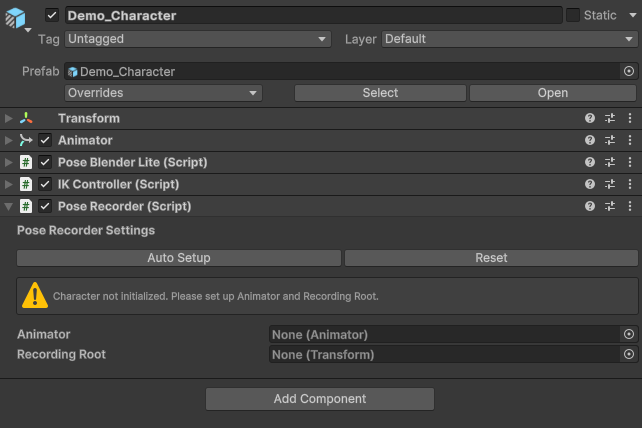The width and height of the screenshot is (642, 428).
Task: Open Pose Recorder three-dot menu
Action: click(630, 206)
